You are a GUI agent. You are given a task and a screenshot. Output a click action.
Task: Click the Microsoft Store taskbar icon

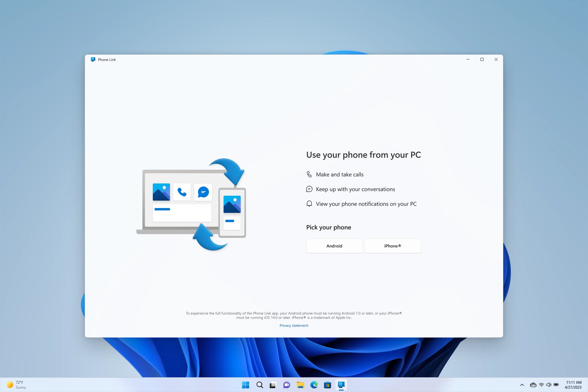pos(328,385)
